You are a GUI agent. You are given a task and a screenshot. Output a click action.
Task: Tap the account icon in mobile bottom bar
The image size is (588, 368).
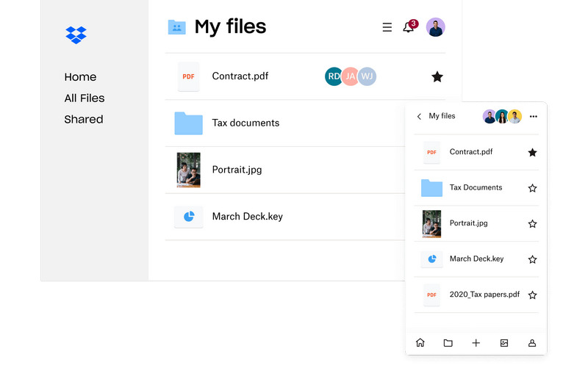coord(532,343)
